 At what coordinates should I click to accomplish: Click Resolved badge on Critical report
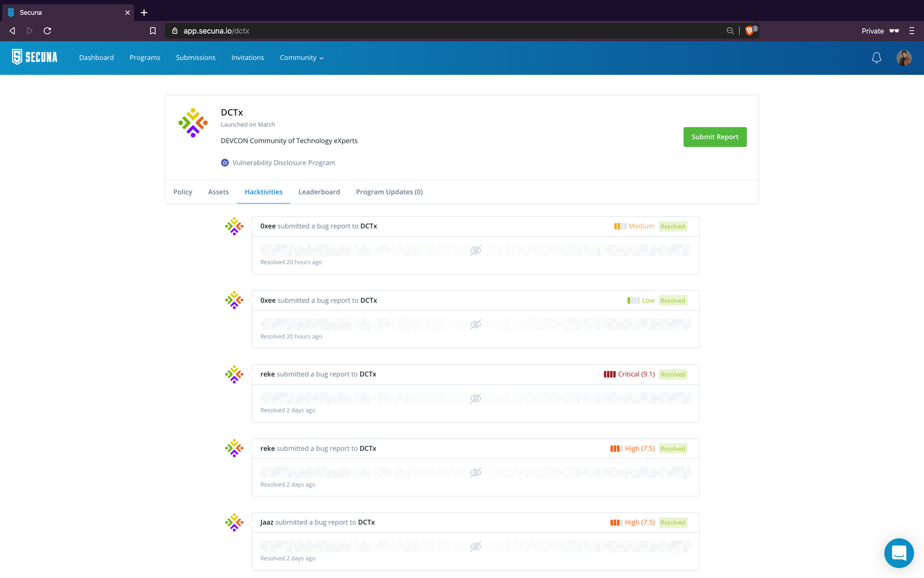tap(673, 374)
